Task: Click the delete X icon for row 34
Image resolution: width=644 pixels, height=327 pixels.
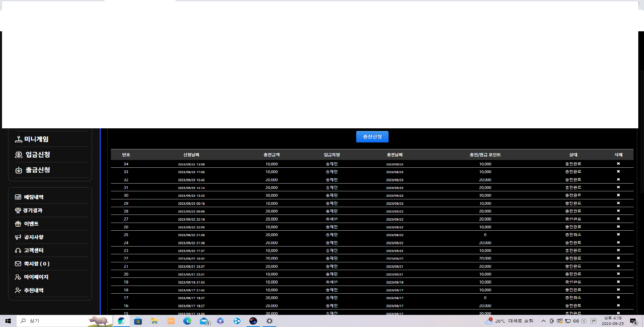Action: (618, 164)
